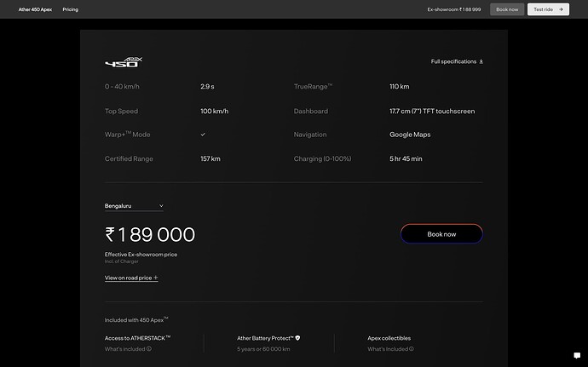Click the Warp+ Mode checkmark
This screenshot has height=367, width=588.
point(203,135)
